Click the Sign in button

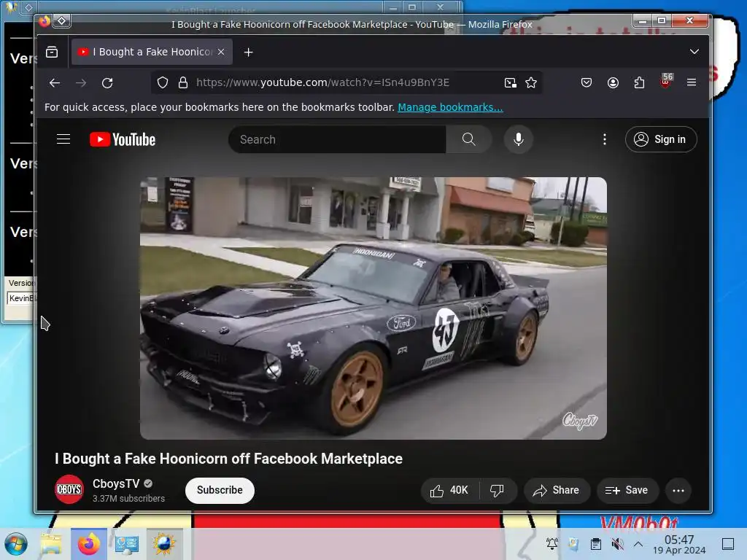coord(661,139)
